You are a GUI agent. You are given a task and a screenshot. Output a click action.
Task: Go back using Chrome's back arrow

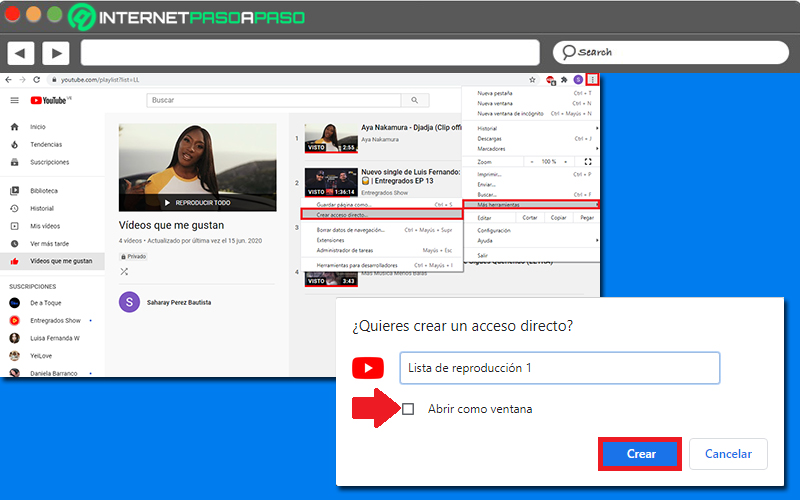8,80
